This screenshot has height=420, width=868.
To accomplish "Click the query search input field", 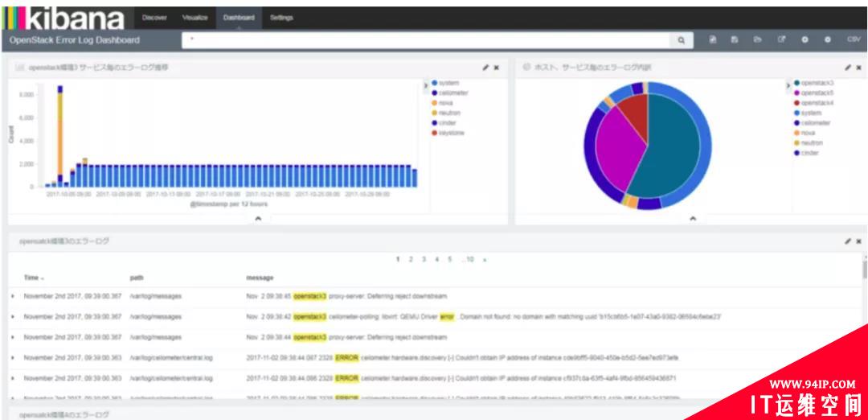I will 426,40.
